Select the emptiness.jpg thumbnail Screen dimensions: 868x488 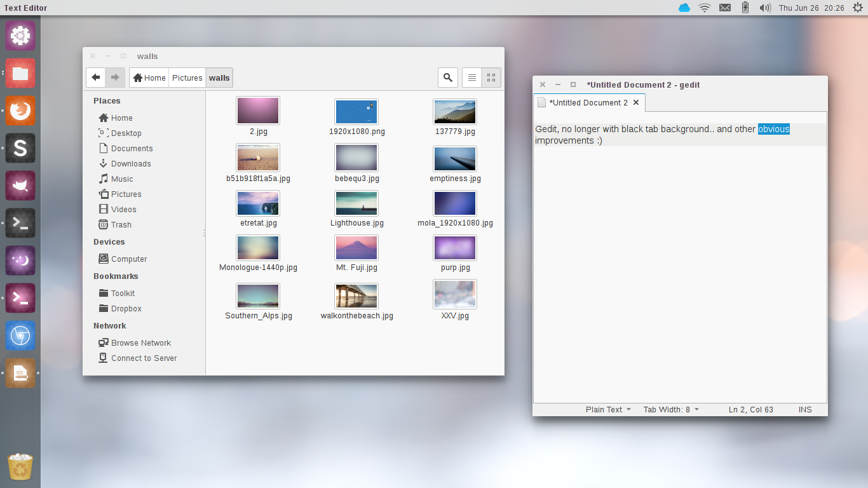(x=455, y=159)
